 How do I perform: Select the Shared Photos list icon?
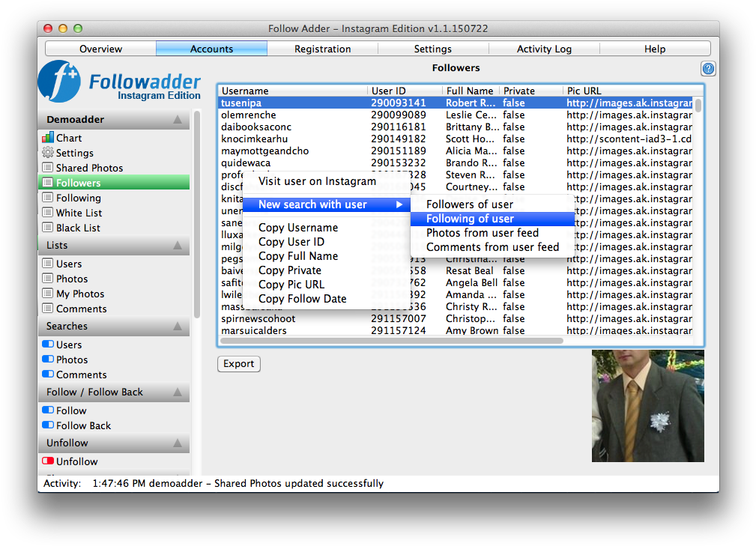[48, 168]
